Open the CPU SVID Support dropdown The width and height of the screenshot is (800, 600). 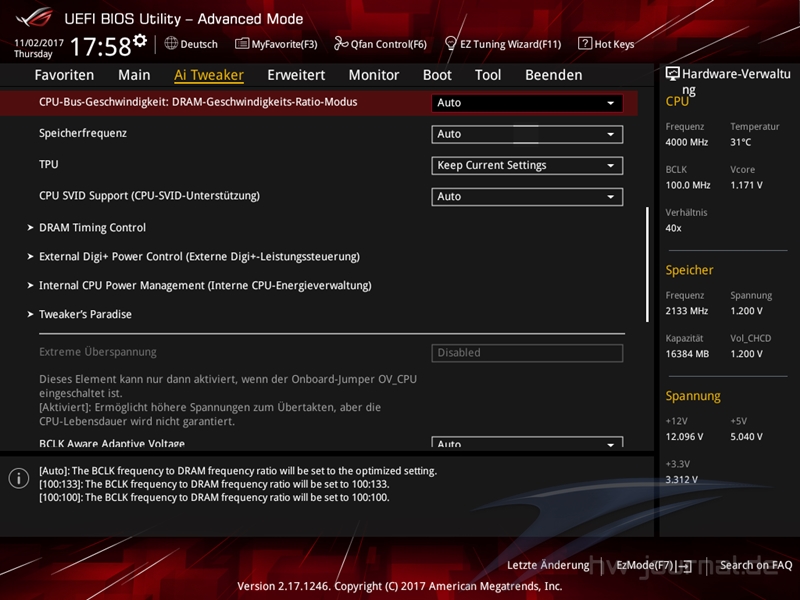click(527, 197)
